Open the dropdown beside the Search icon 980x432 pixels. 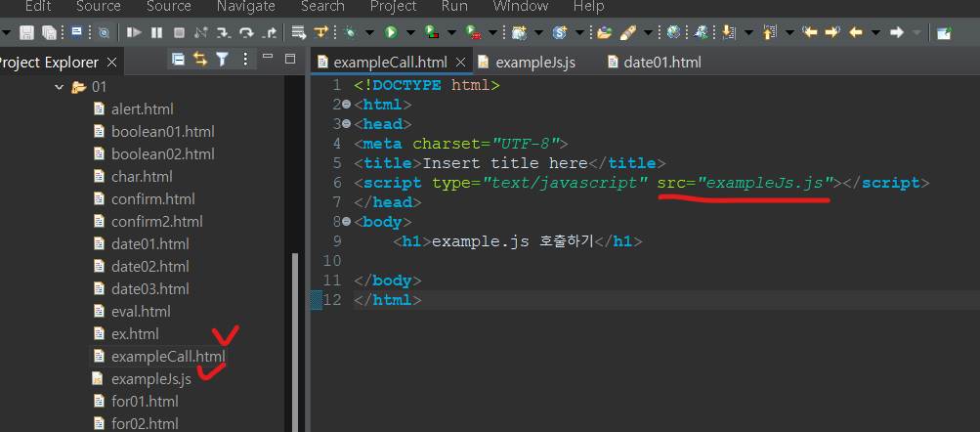(648, 32)
